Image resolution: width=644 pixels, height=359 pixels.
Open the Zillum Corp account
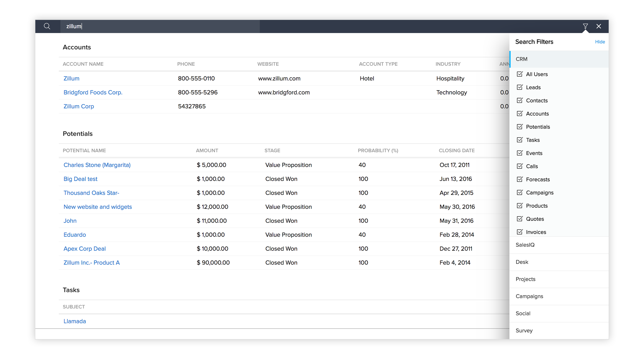[x=78, y=106]
